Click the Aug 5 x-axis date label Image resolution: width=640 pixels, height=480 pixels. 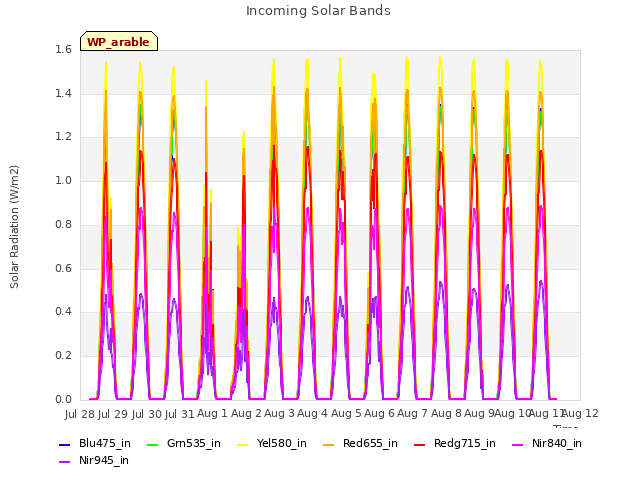click(x=346, y=413)
